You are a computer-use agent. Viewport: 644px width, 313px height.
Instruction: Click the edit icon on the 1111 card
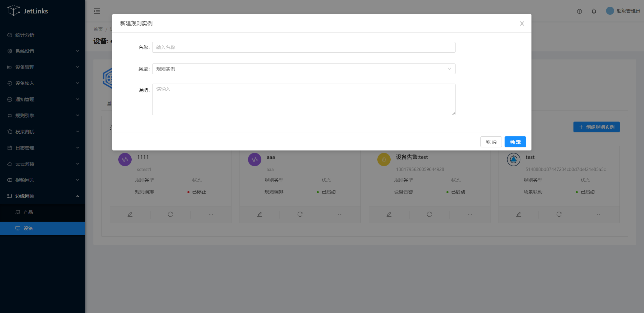click(x=130, y=214)
